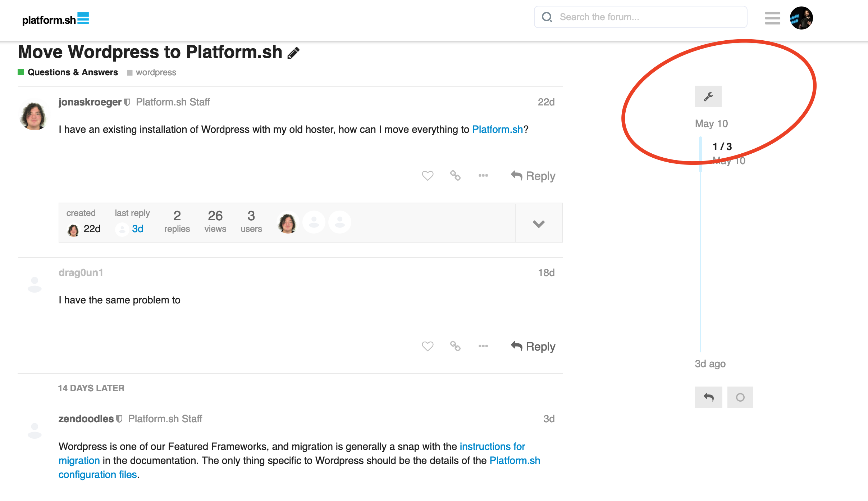Copy link to drag0un1's post
The image size is (868, 501).
click(455, 346)
